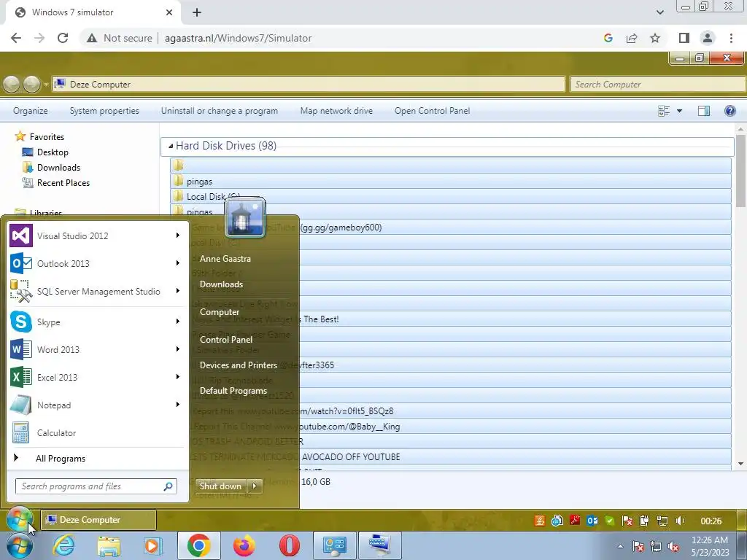The height and width of the screenshot is (560, 747).
Task: Toggle Chrome side panel button
Action: coord(684,38)
